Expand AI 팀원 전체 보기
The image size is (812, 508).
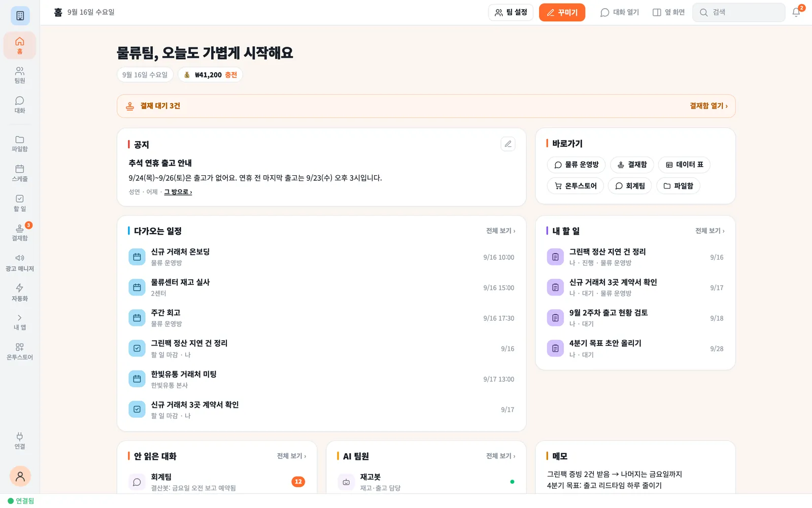click(x=500, y=456)
